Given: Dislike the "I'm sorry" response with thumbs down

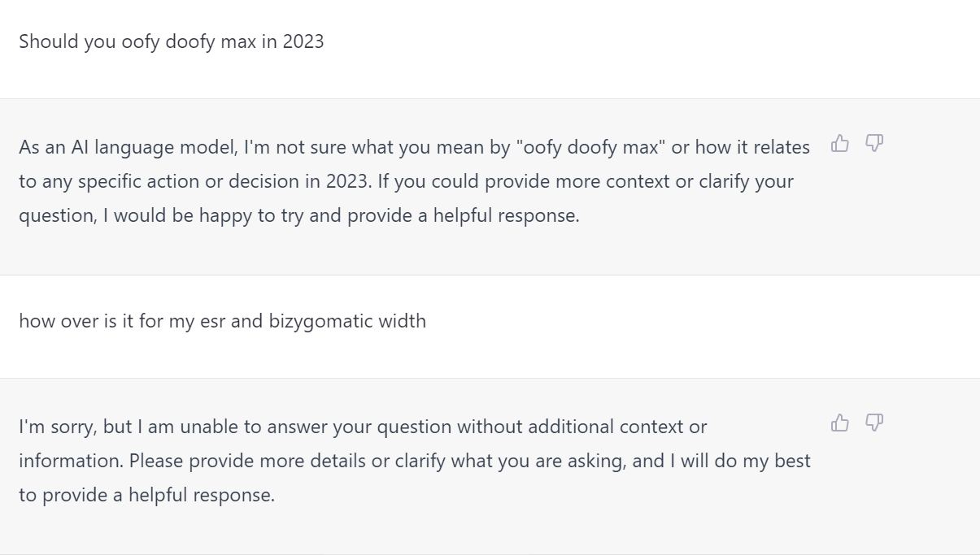Looking at the screenshot, I should 874,423.
